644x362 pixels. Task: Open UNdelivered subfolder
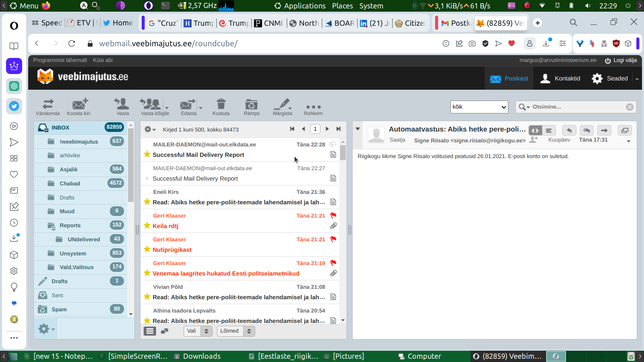click(81, 239)
